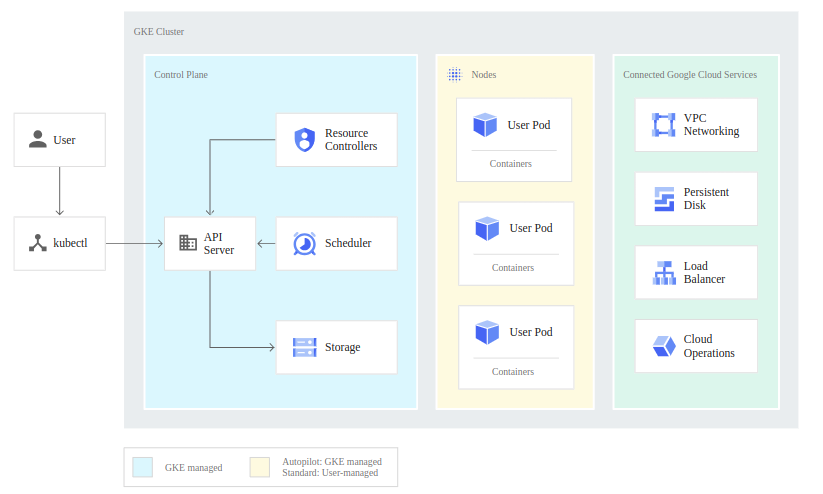Click the 'VPC Networking' label text
This screenshot has width=823, height=494.
pyautogui.click(x=711, y=125)
